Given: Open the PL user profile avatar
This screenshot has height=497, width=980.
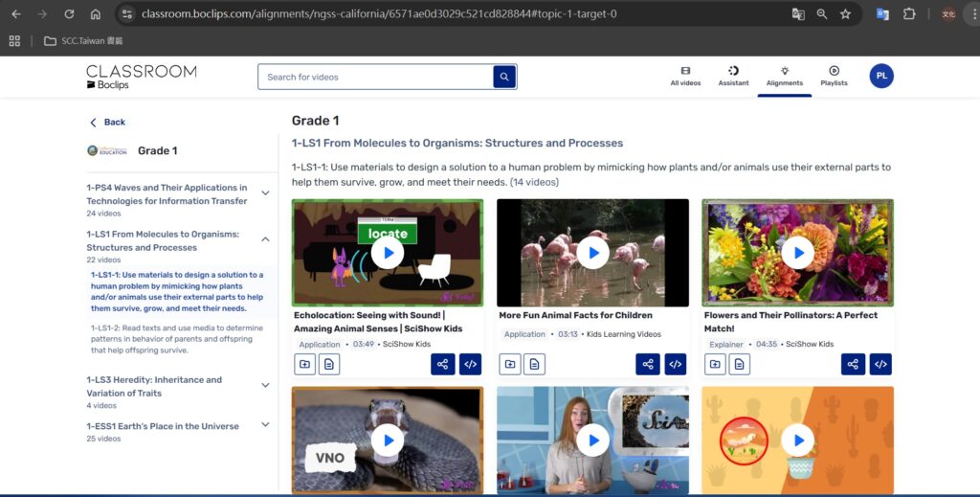Looking at the screenshot, I should [881, 77].
